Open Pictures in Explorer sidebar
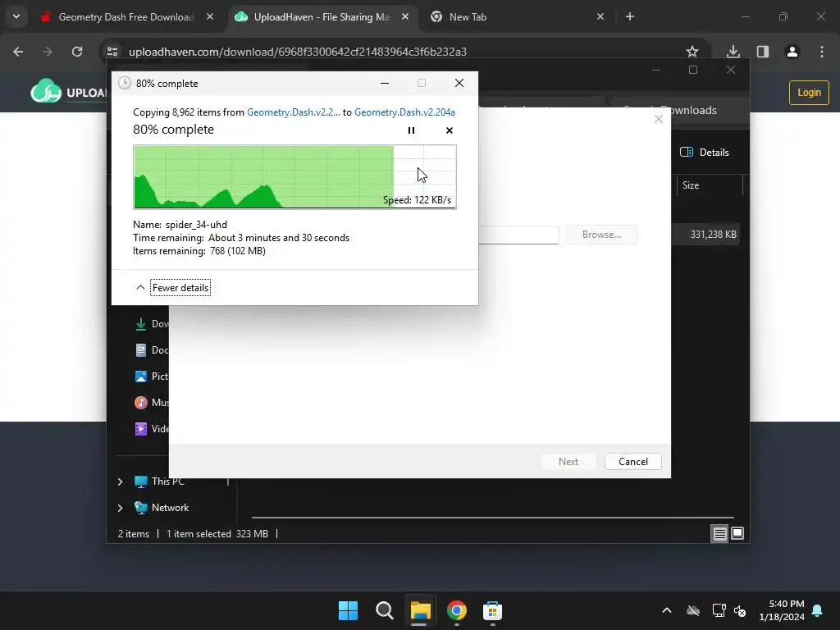 (x=152, y=376)
